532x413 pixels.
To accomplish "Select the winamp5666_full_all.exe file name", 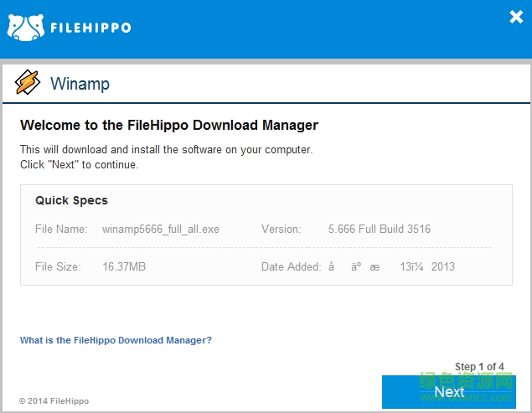I will [x=161, y=229].
